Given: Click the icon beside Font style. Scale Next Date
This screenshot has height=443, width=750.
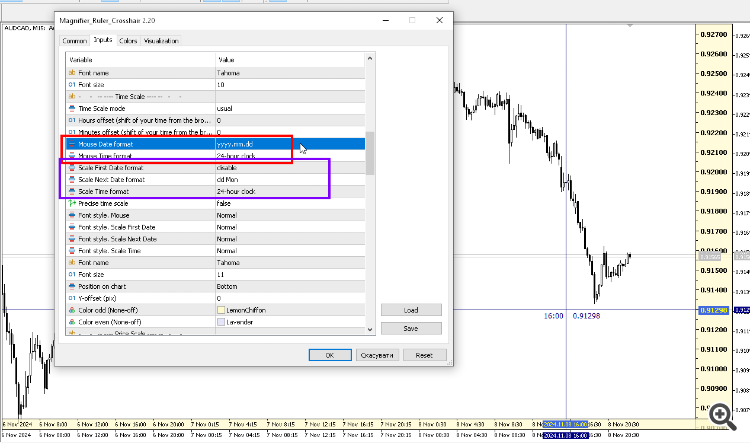Looking at the screenshot, I should coord(72,239).
